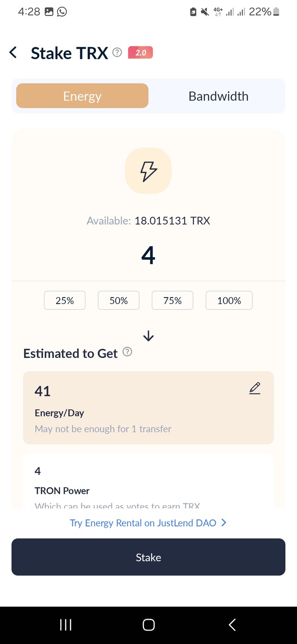This screenshot has width=297, height=644.
Task: Choose 50% of available TRX
Action: pos(118,300)
